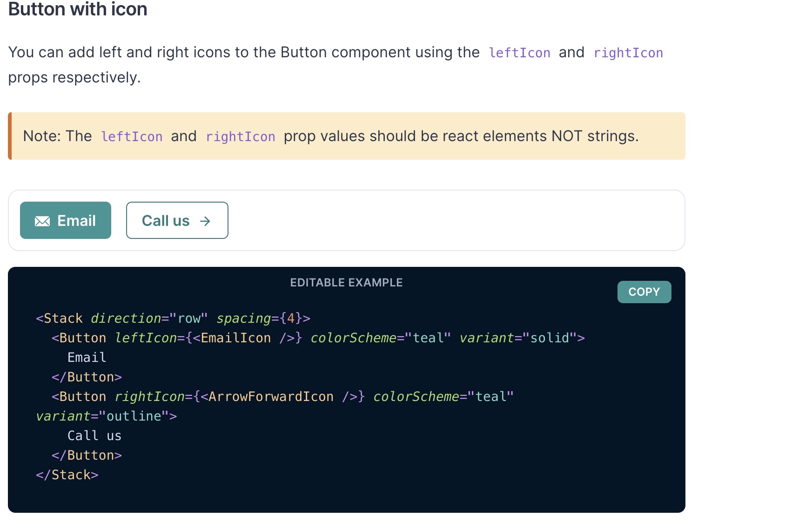The width and height of the screenshot is (812, 530).
Task: Click the Email text line in the code
Action: (x=87, y=358)
